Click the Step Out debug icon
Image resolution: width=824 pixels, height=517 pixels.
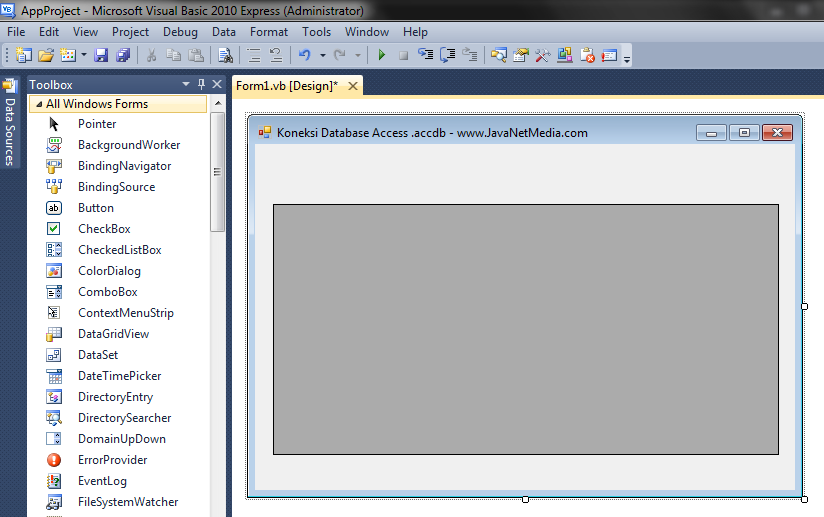469,55
